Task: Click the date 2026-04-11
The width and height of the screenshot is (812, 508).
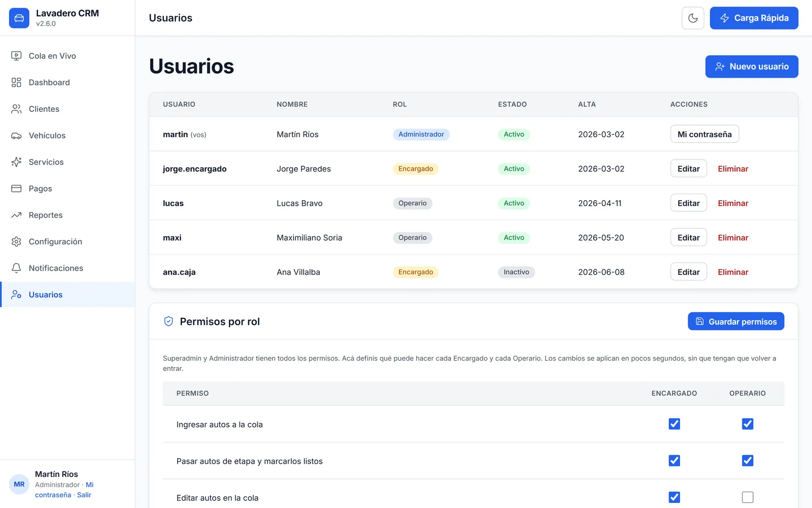Action: (x=600, y=203)
